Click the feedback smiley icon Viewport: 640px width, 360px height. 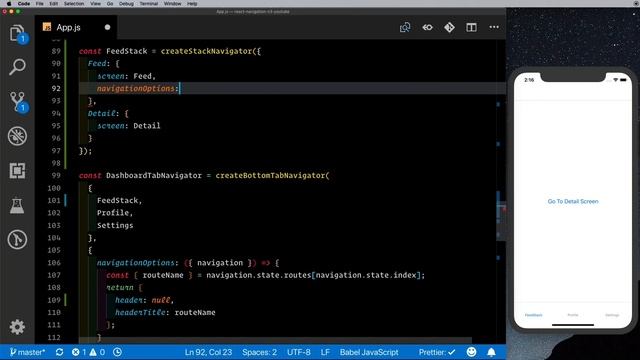[471, 352]
